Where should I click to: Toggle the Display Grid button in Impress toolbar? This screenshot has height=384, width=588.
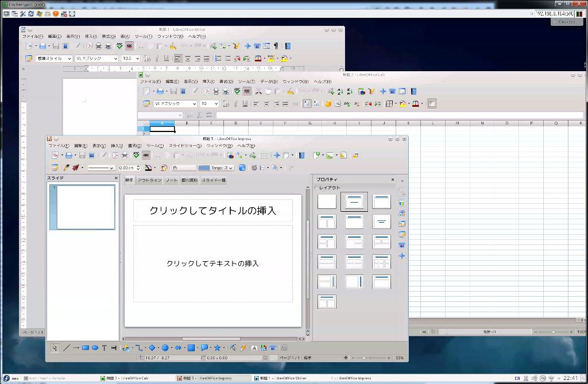click(265, 155)
